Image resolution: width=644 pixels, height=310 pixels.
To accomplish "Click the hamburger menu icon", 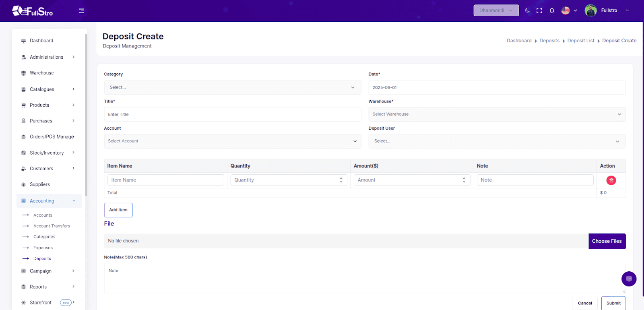I will coord(82,11).
